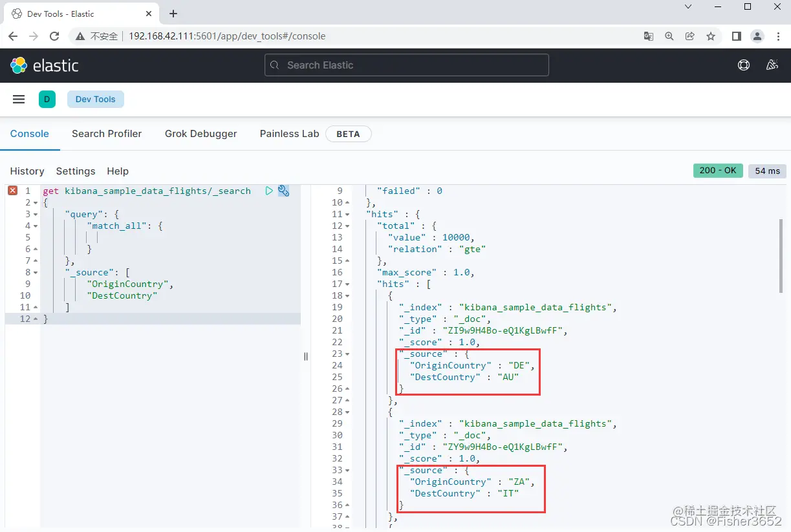Click the "value" : 10000 output line
The width and height of the screenshot is (791, 532).
click(x=431, y=238)
